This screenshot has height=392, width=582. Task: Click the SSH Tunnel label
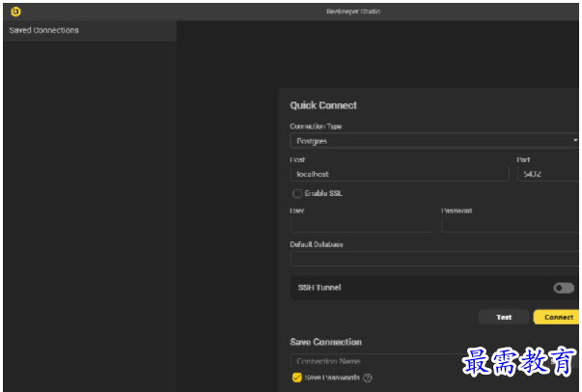[x=319, y=288]
